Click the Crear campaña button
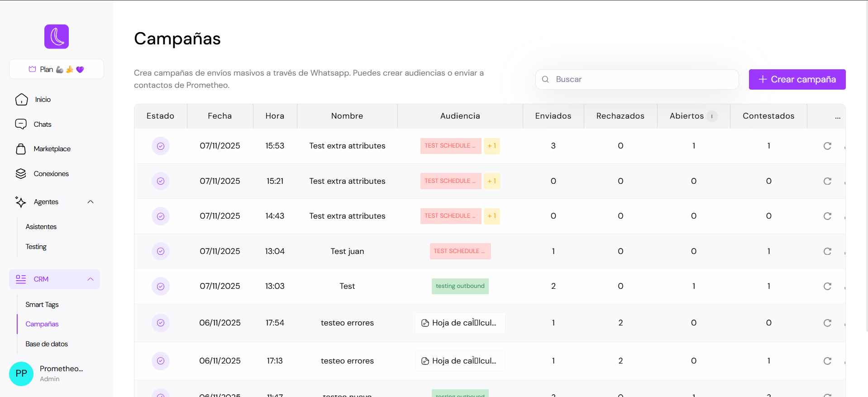 pyautogui.click(x=797, y=79)
